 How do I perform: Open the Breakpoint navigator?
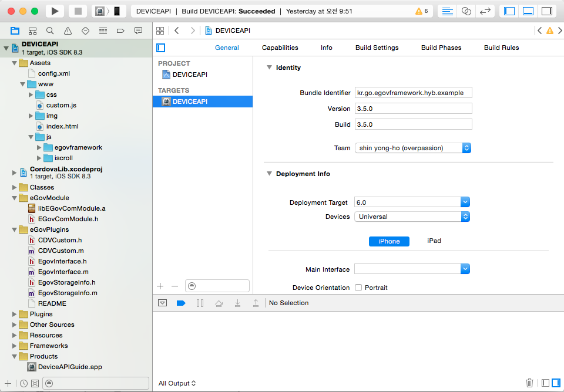pos(120,31)
